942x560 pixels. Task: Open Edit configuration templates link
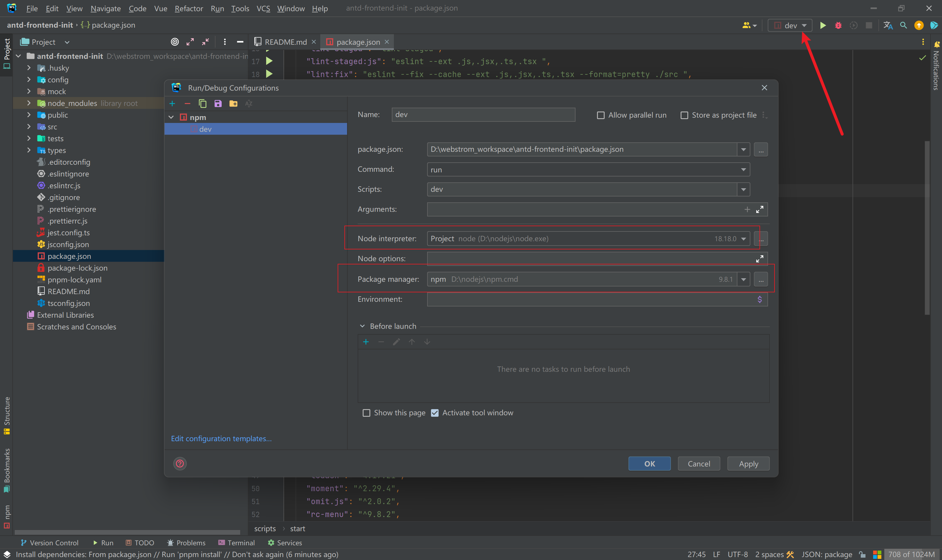pos(221,439)
